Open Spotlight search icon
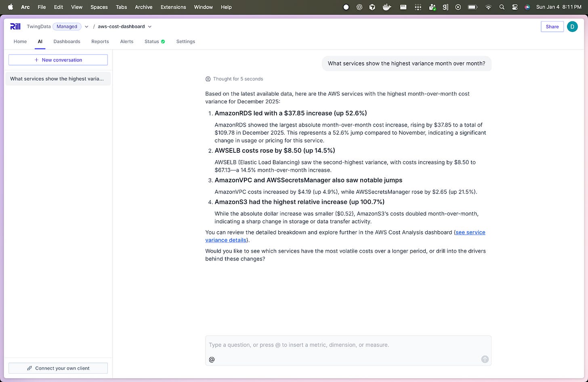 pos(502,7)
